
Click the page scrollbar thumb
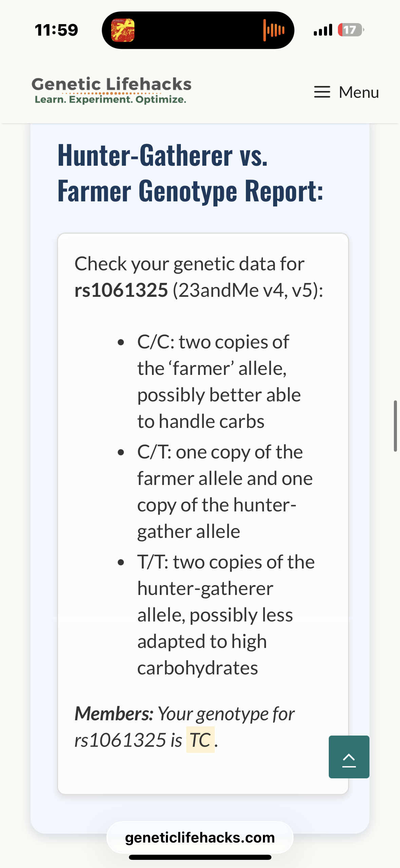tap(395, 426)
